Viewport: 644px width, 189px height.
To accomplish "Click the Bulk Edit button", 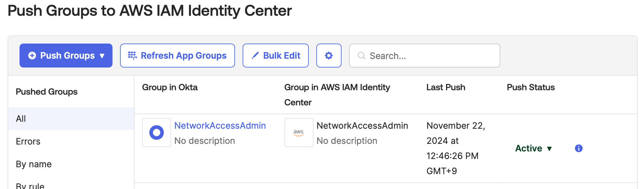I will point(276,56).
